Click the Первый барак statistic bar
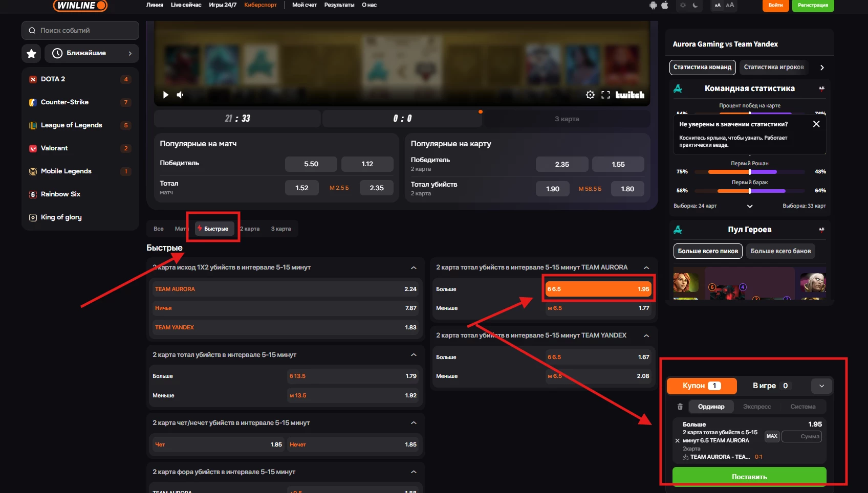868x493 pixels. [x=750, y=191]
